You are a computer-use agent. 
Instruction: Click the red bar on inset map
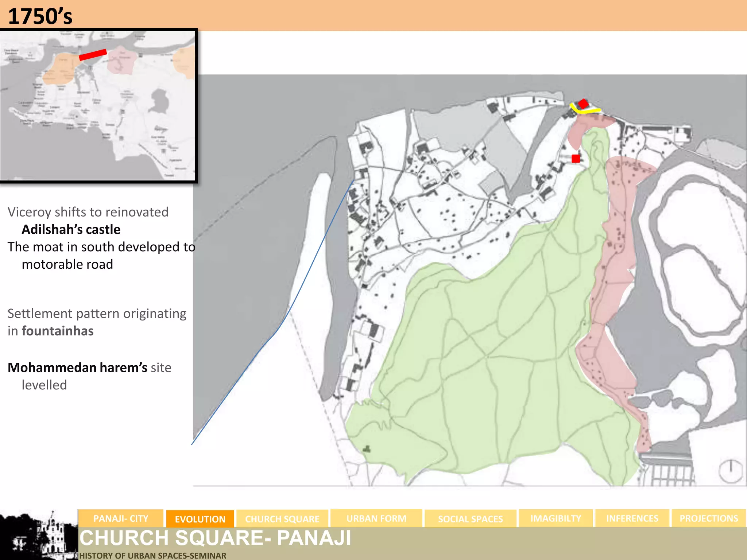93,55
